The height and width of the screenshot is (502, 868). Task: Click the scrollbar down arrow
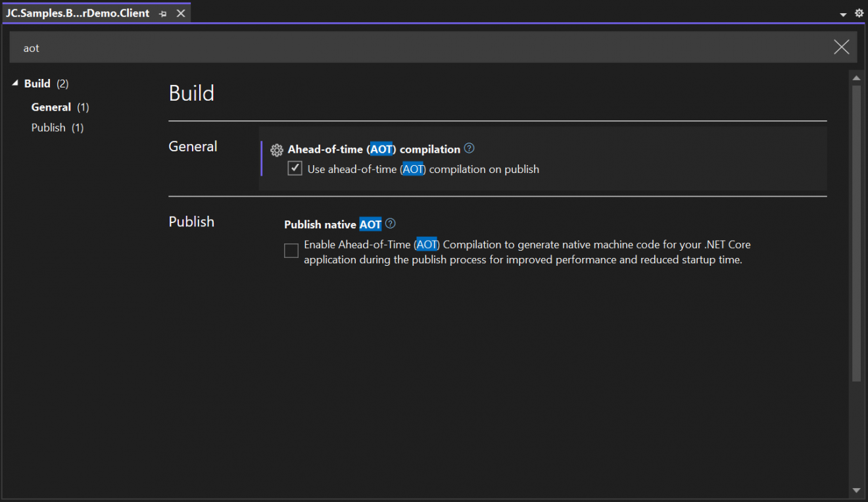[x=856, y=490]
